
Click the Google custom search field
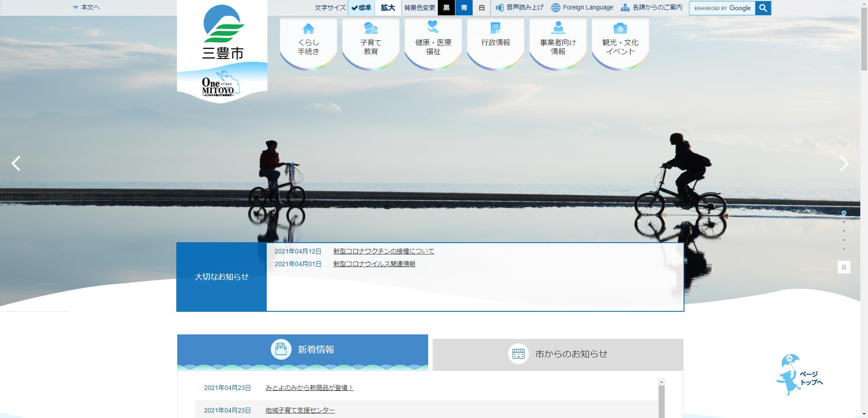722,8
